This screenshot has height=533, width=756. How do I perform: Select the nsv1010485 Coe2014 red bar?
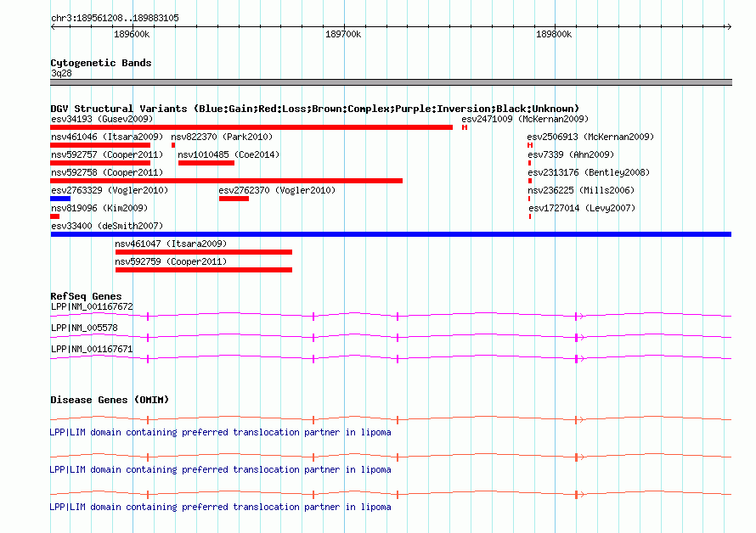coord(206,163)
